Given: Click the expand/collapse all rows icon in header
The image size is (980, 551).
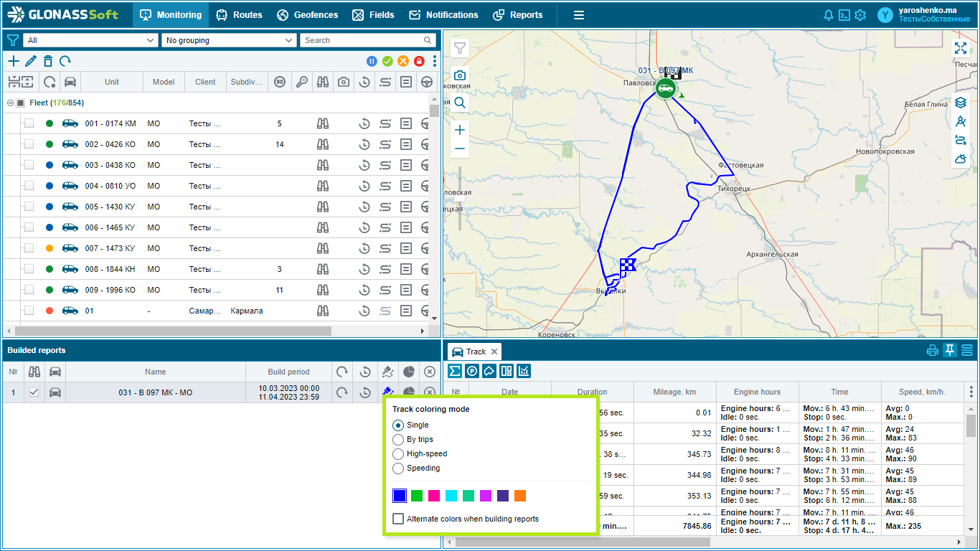Looking at the screenshot, I should pyautogui.click(x=20, y=82).
